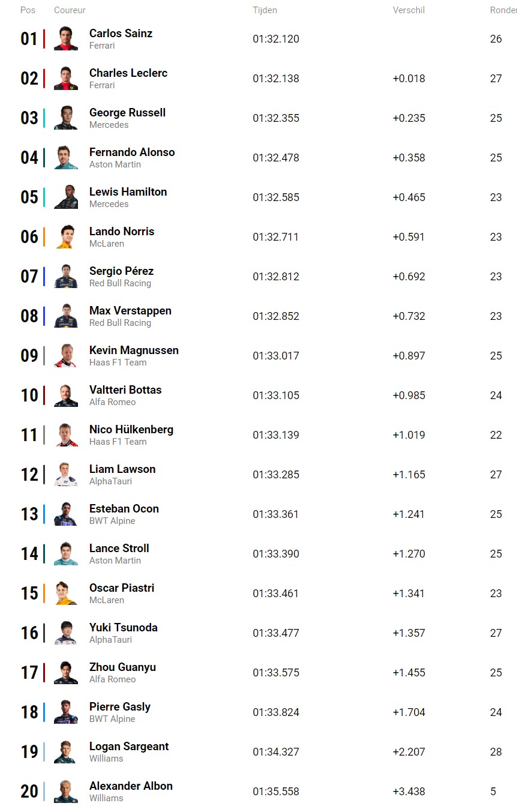
Task: Select George Russell's avatar image
Action: pyautogui.click(x=66, y=118)
